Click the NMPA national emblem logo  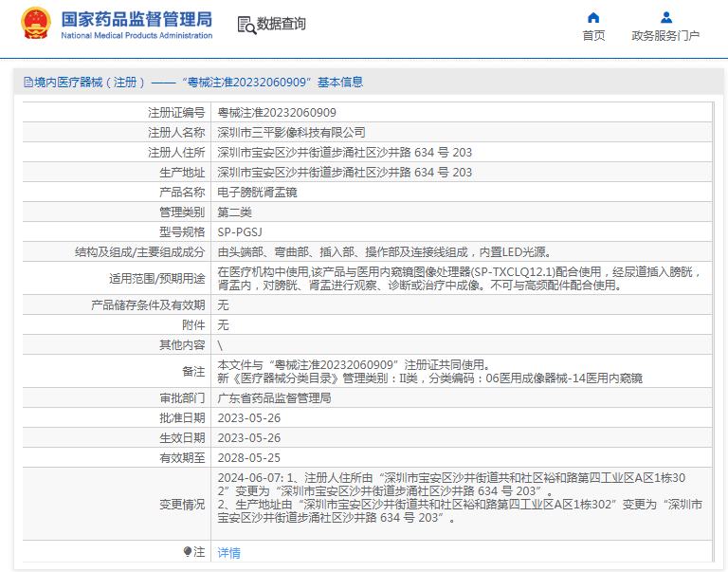coord(36,23)
